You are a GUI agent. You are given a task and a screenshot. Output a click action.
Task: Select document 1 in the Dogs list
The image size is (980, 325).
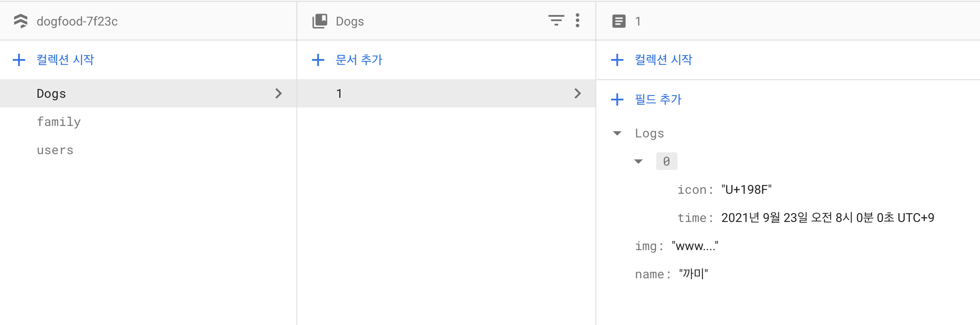pyautogui.click(x=339, y=93)
